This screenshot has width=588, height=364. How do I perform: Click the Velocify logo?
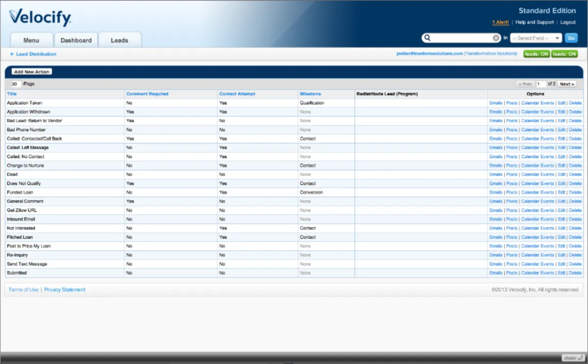pyautogui.click(x=40, y=18)
